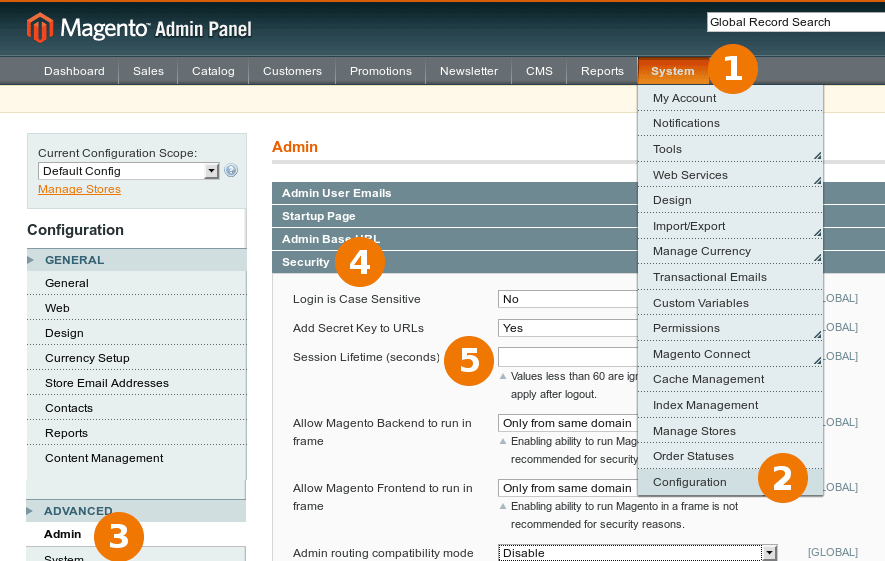Select Design in the System menu
This screenshot has width=885, height=561.
(x=730, y=200)
